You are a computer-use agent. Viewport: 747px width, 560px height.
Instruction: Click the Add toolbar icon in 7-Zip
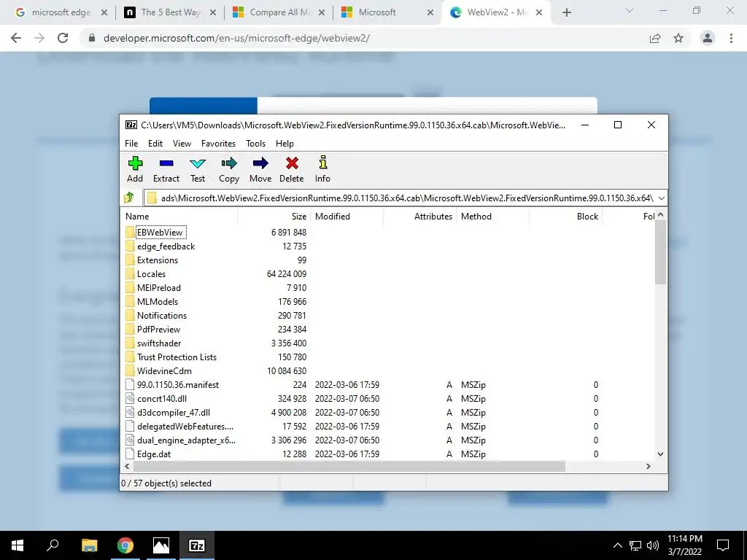pos(135,163)
